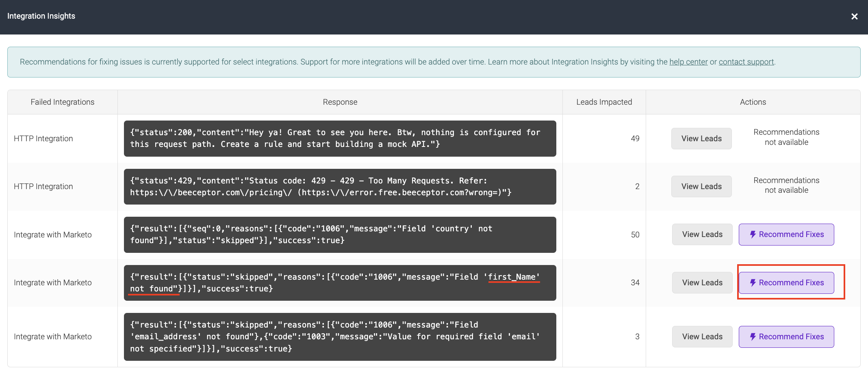Click the 50 leads impacted value
Screen dimensions: 868x375
point(635,235)
